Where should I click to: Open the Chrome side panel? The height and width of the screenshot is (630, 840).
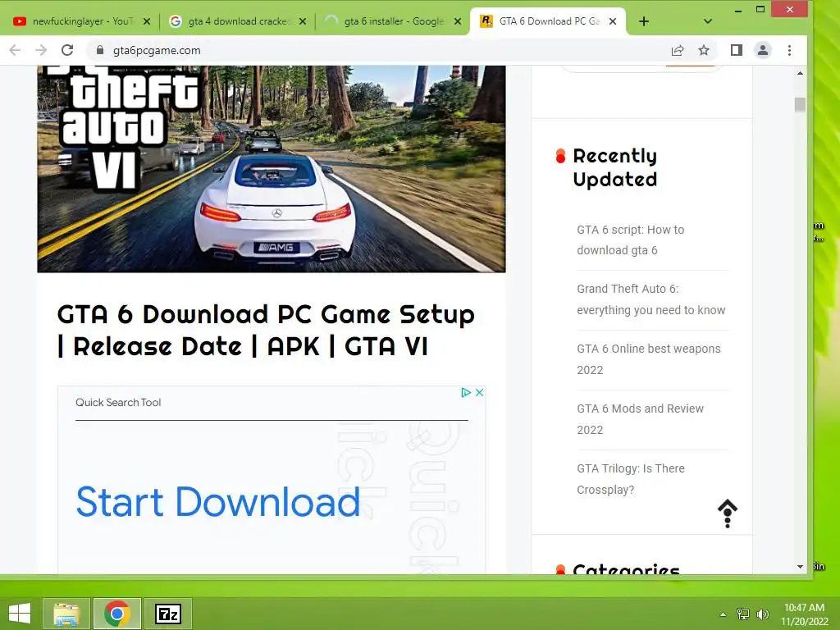[737, 50]
